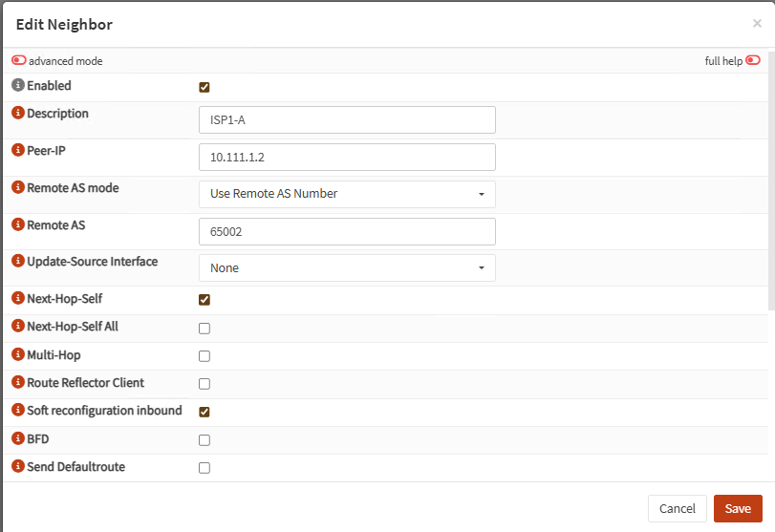Open the Remote AS mode dropdown

pyautogui.click(x=347, y=194)
